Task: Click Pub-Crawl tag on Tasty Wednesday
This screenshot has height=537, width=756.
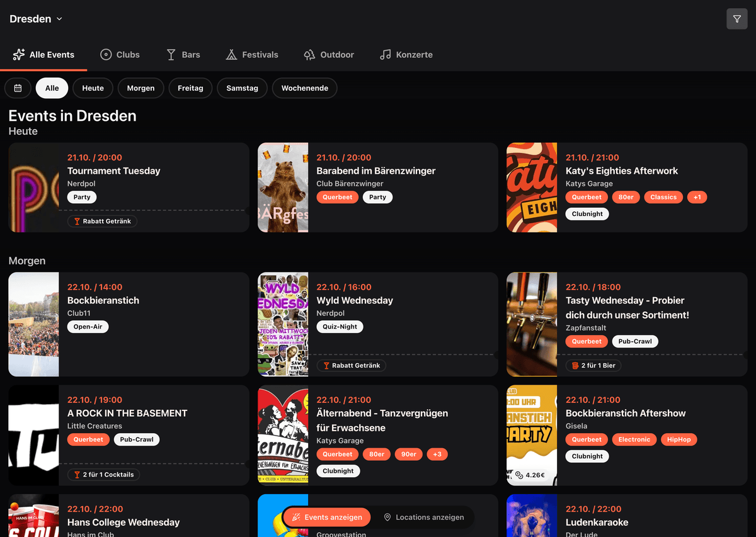Action: coord(635,341)
